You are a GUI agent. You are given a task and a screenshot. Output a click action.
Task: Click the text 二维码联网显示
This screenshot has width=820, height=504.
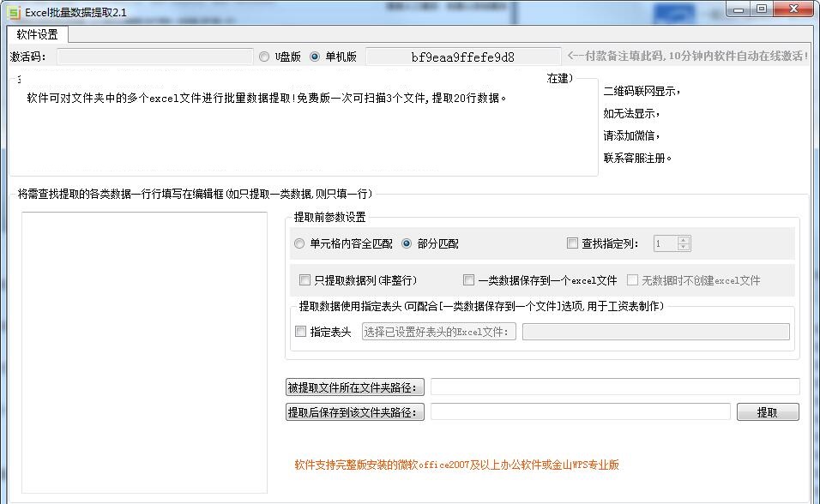[642, 92]
